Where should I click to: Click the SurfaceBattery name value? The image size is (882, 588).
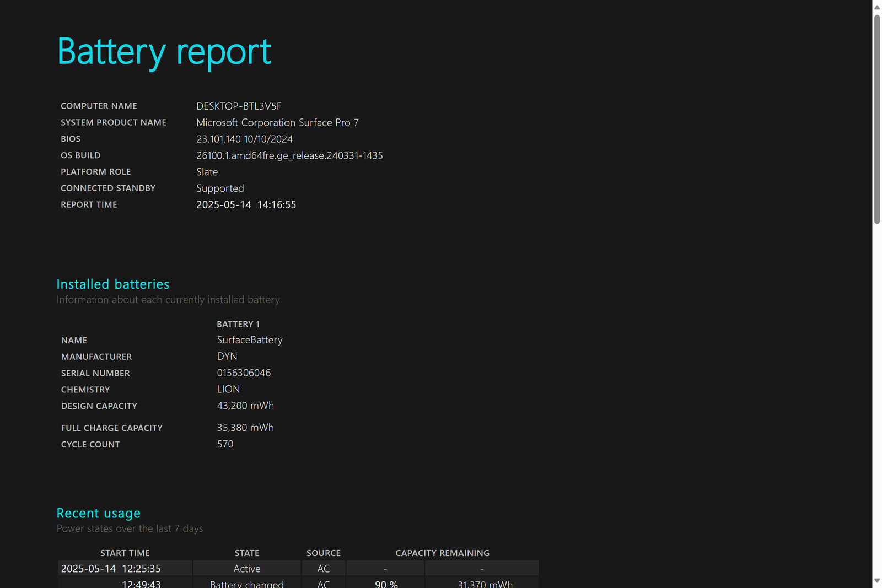[250, 340]
